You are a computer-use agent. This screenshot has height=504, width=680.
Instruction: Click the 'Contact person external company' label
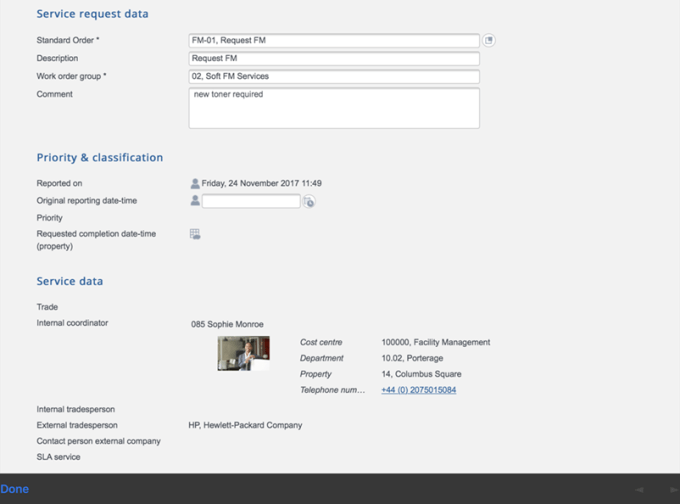point(98,441)
